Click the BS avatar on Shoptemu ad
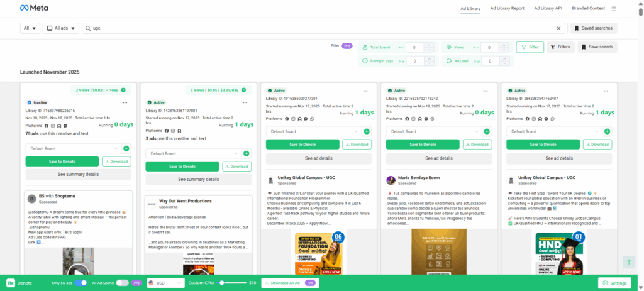The height and width of the screenshot is (291, 644). pyautogui.click(x=32, y=199)
